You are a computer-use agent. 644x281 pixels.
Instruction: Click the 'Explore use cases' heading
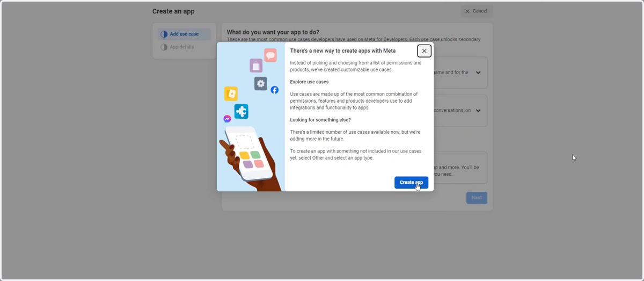tap(309, 82)
